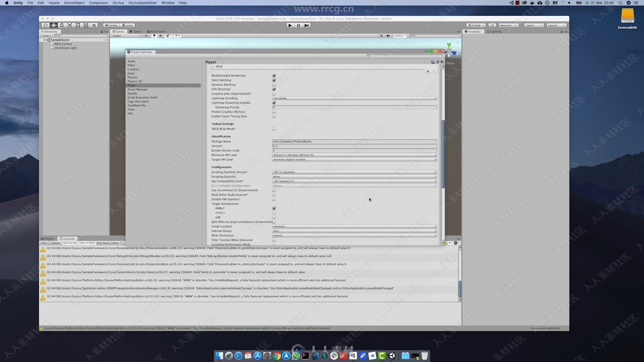The width and height of the screenshot is (644, 362).
Task: Toggle Static Batching checkbox
Action: point(274,80)
